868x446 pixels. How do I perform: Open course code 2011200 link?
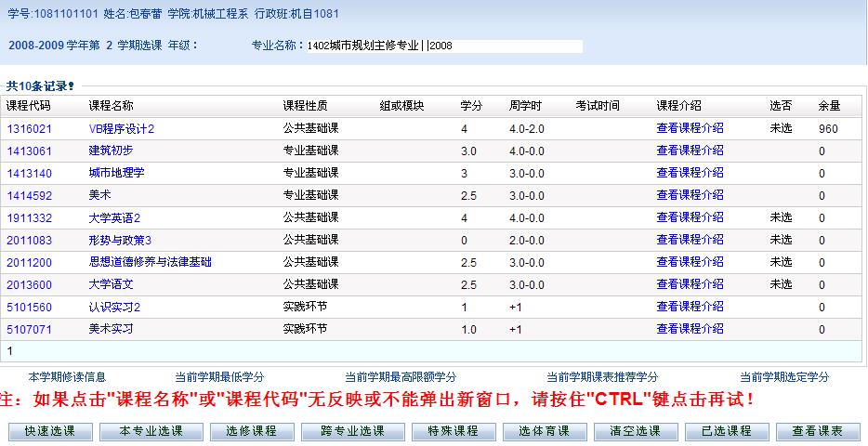coord(29,262)
